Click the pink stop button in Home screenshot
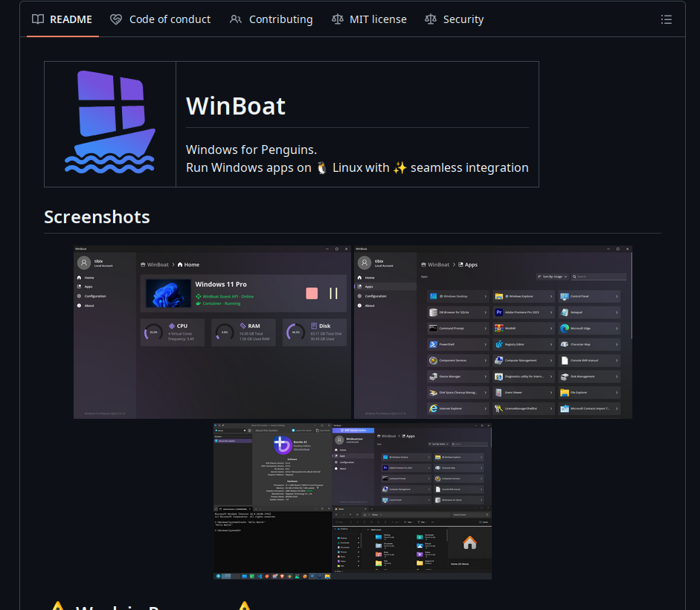This screenshot has width=700, height=610. (312, 293)
